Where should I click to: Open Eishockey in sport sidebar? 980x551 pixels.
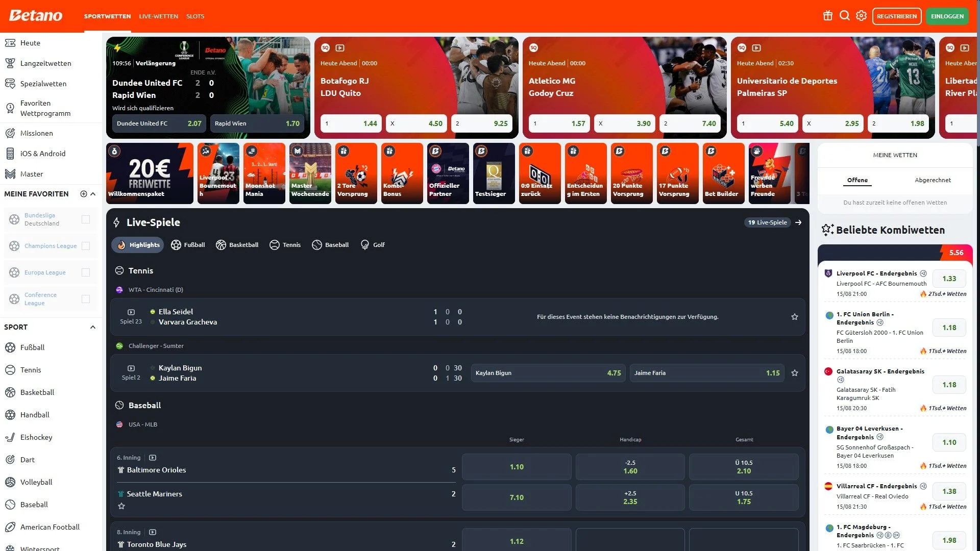click(x=36, y=437)
